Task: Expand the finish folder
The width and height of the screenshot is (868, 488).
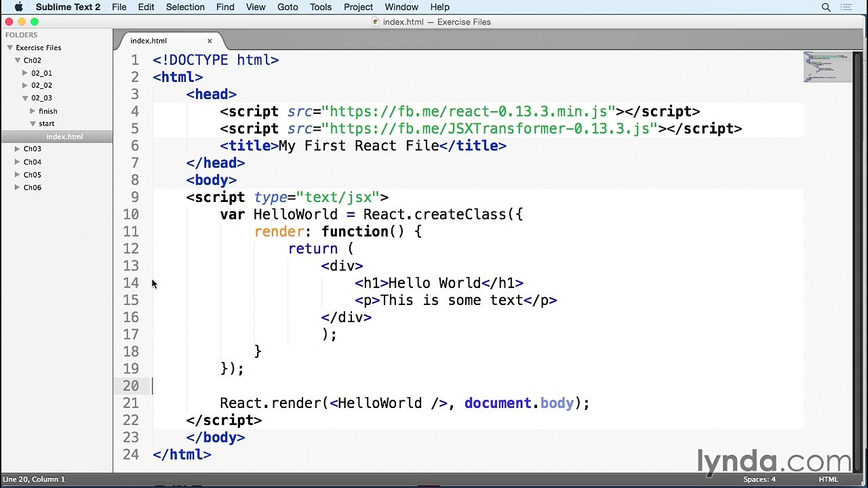Action: pos(33,110)
